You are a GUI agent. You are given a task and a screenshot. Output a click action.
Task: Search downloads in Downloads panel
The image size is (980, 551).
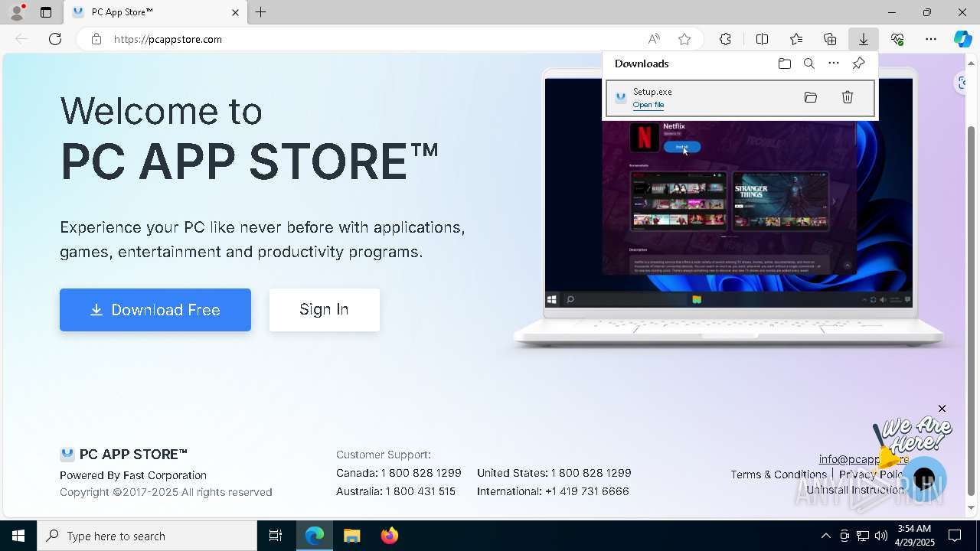[x=808, y=64]
